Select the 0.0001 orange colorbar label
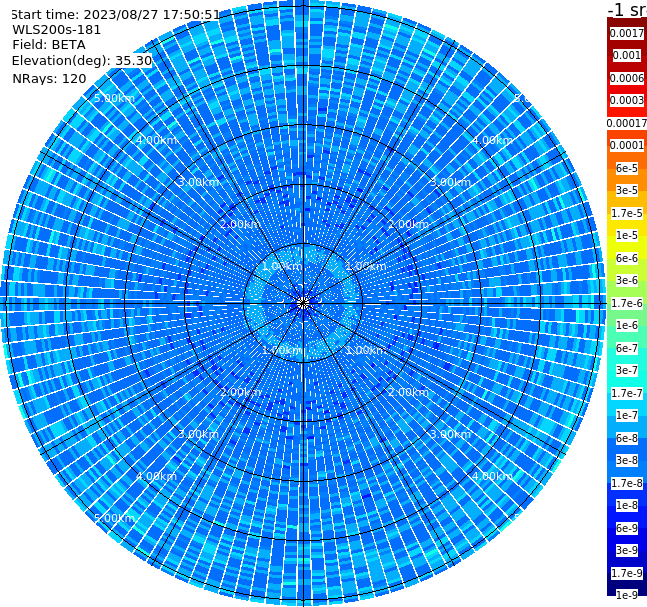Screen dimensions: 647x607 (x=627, y=145)
